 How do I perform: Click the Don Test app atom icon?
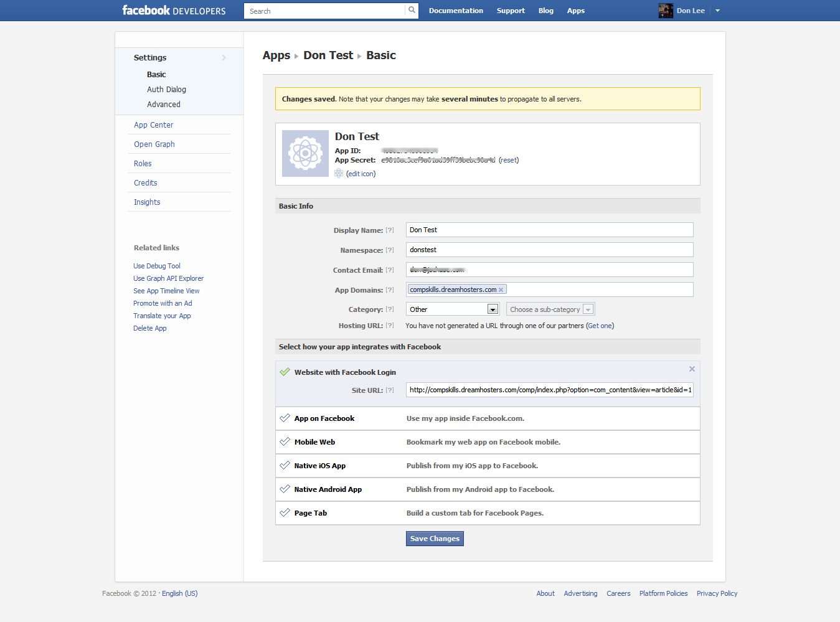click(305, 153)
